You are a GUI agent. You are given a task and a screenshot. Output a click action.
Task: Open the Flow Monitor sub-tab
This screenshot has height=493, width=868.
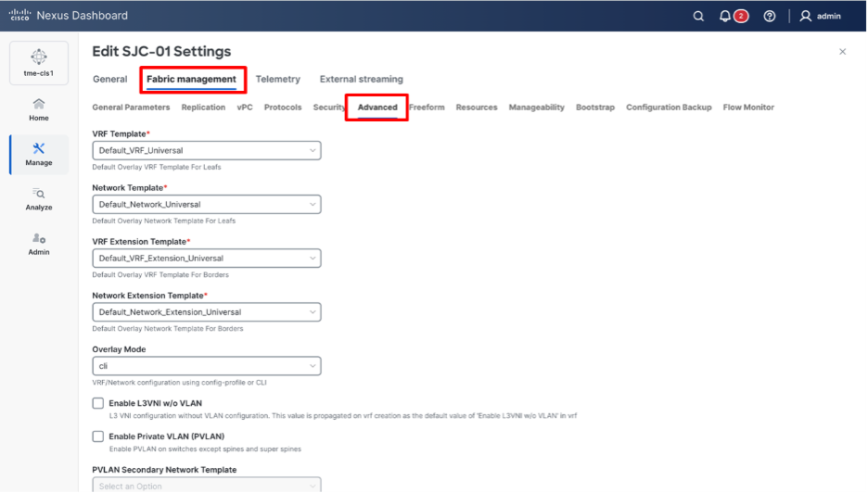tap(747, 107)
